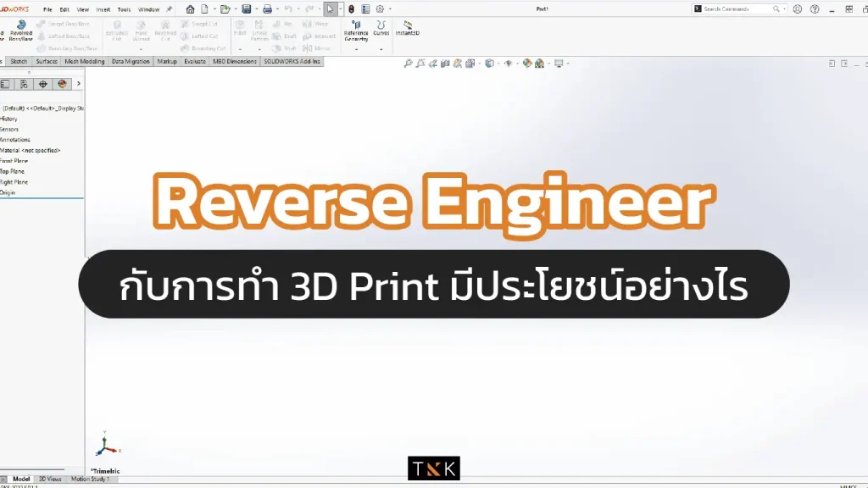Select the Revolved Boss/Base tool
This screenshot has height=488, width=868.
(20, 30)
